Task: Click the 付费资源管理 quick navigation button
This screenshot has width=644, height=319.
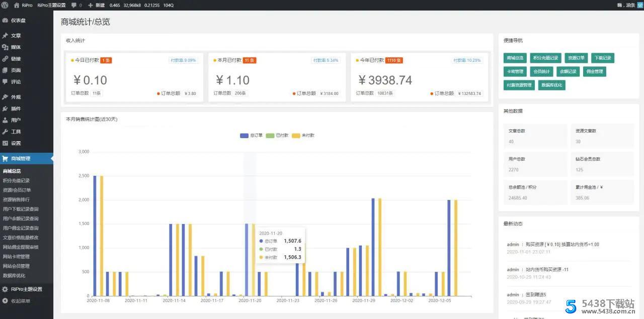Action: [x=519, y=85]
